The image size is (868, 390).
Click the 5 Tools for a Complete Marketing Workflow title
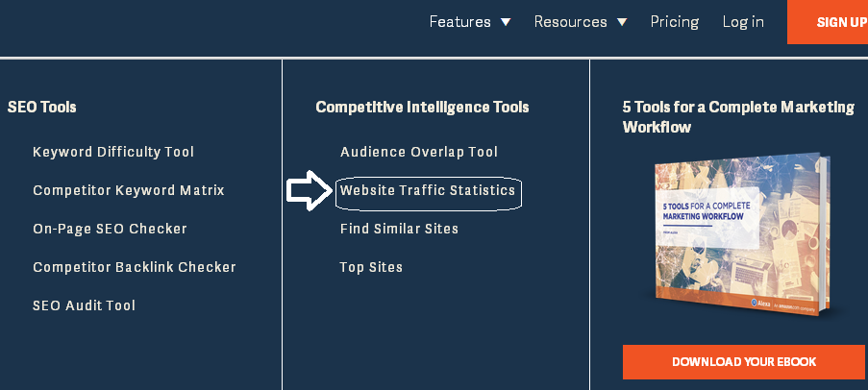pos(738,116)
